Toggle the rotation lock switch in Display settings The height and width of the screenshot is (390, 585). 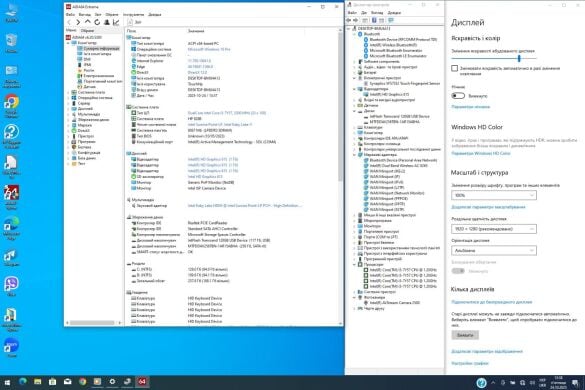tap(458, 271)
